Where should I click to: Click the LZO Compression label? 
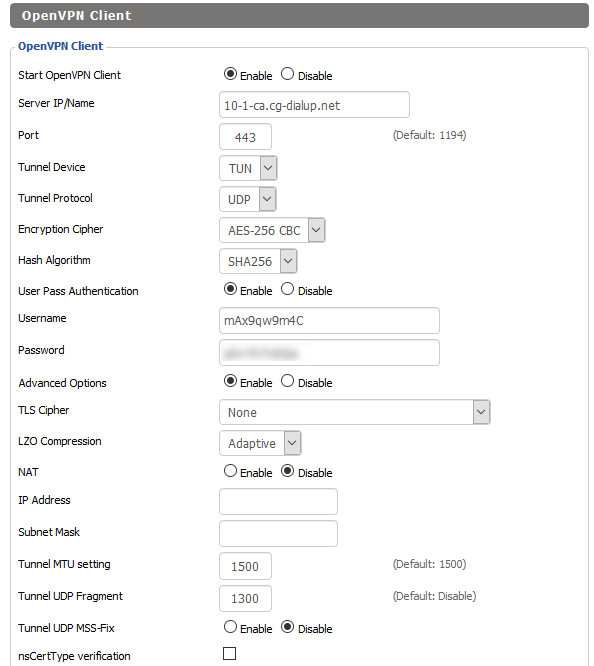pyautogui.click(x=60, y=441)
